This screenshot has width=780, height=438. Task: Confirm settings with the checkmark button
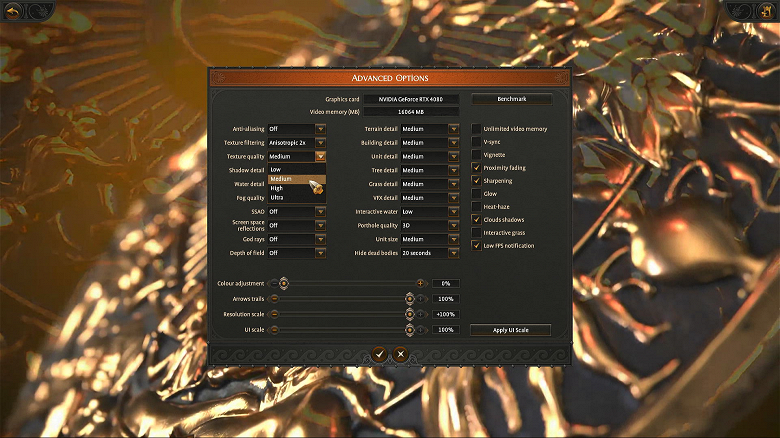click(379, 354)
